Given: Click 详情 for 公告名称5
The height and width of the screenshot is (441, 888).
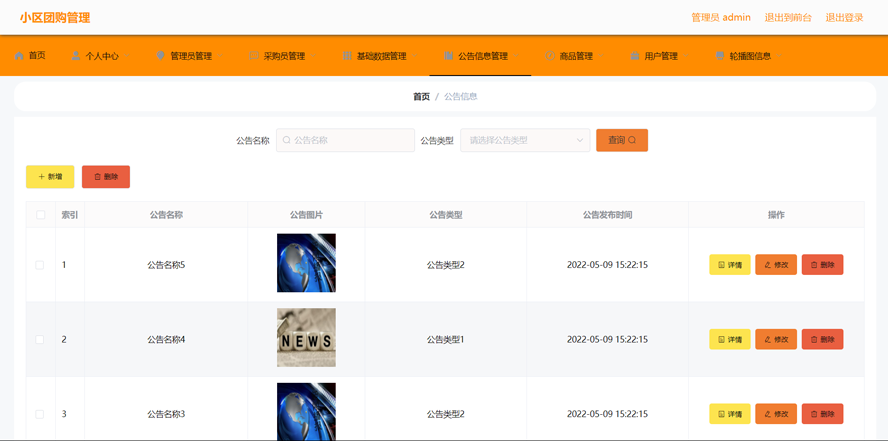Looking at the screenshot, I should 730,264.
